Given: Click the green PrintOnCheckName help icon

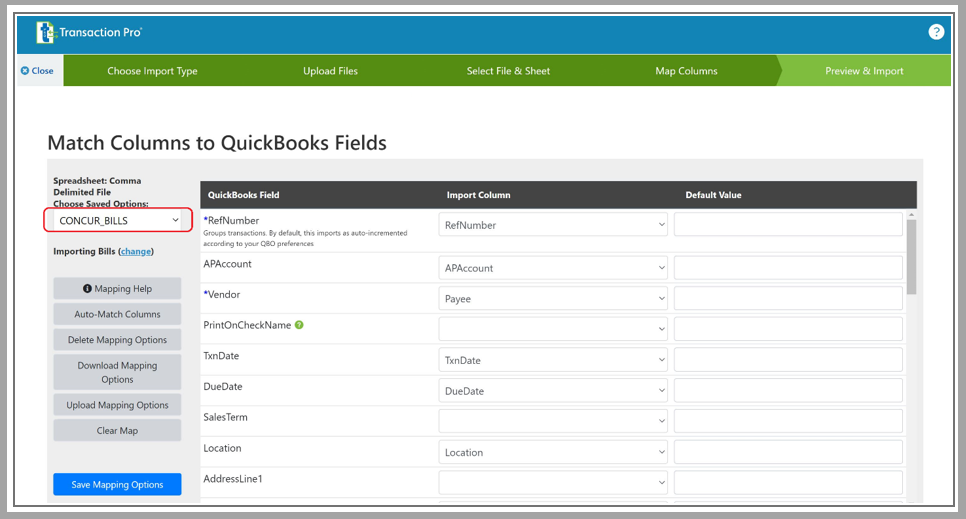Looking at the screenshot, I should tap(299, 325).
